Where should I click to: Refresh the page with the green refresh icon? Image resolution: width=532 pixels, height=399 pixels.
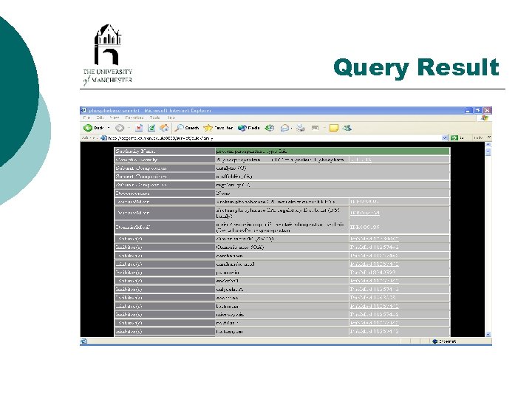point(151,128)
